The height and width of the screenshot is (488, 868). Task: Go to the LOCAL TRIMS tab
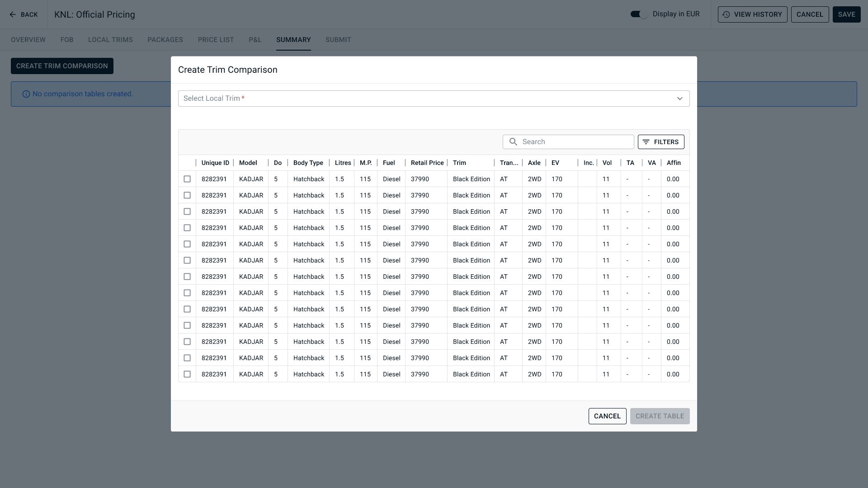click(x=110, y=40)
